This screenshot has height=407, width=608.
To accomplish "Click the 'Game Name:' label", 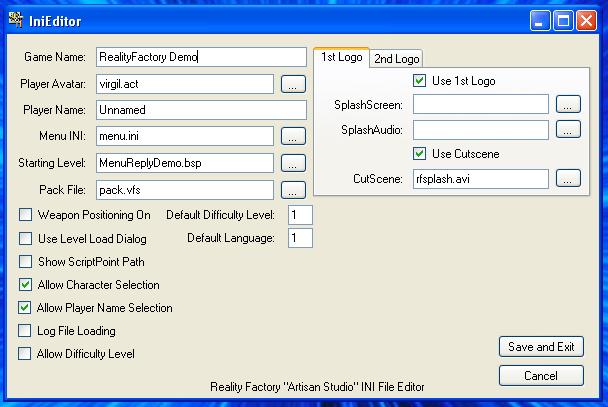I will [x=55, y=57].
